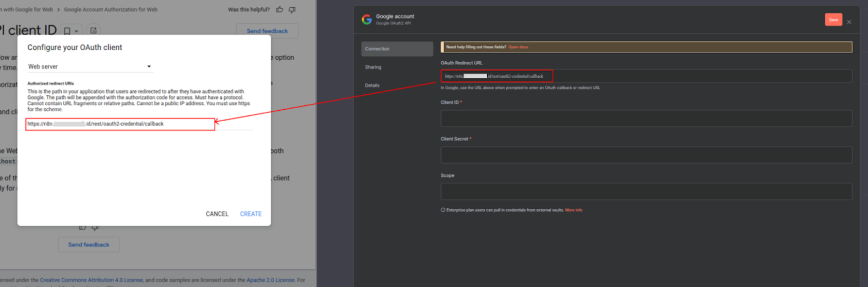Open the bookmark dropdown arrow beside heading
The width and height of the screenshot is (868, 287).
[76, 31]
